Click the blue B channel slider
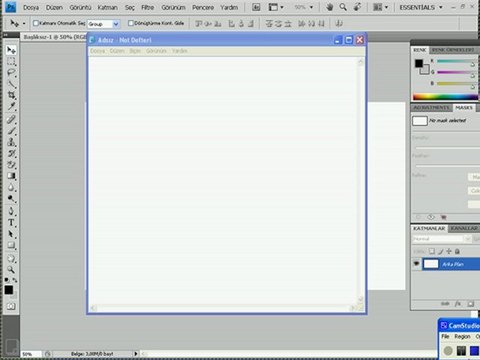 click(x=456, y=83)
